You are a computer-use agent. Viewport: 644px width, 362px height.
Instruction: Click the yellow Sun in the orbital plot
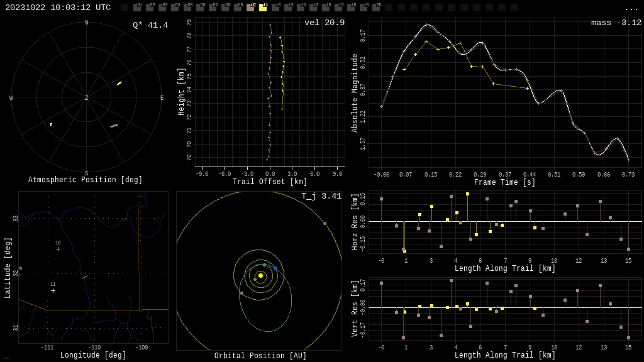[260, 275]
